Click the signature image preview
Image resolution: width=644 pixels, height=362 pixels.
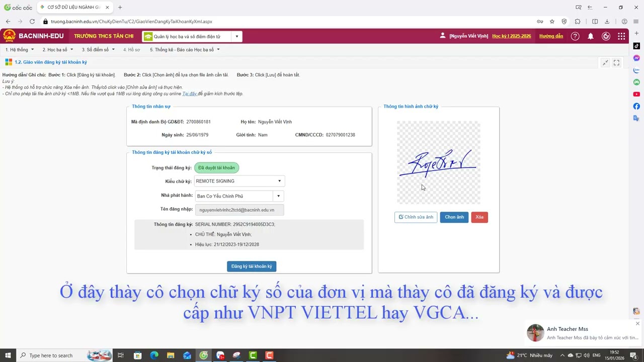439,162
